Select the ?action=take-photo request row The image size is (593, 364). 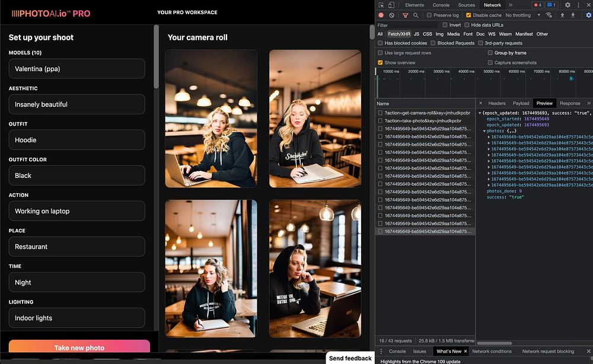[425, 120]
